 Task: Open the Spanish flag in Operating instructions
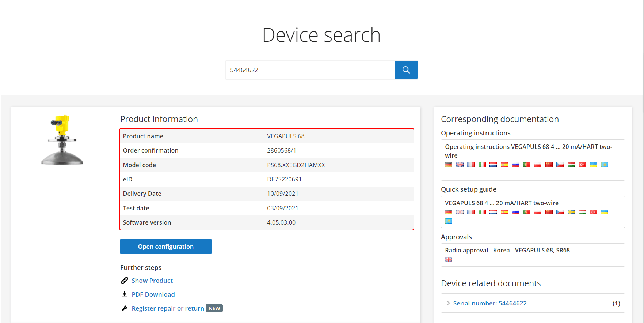pyautogui.click(x=504, y=165)
